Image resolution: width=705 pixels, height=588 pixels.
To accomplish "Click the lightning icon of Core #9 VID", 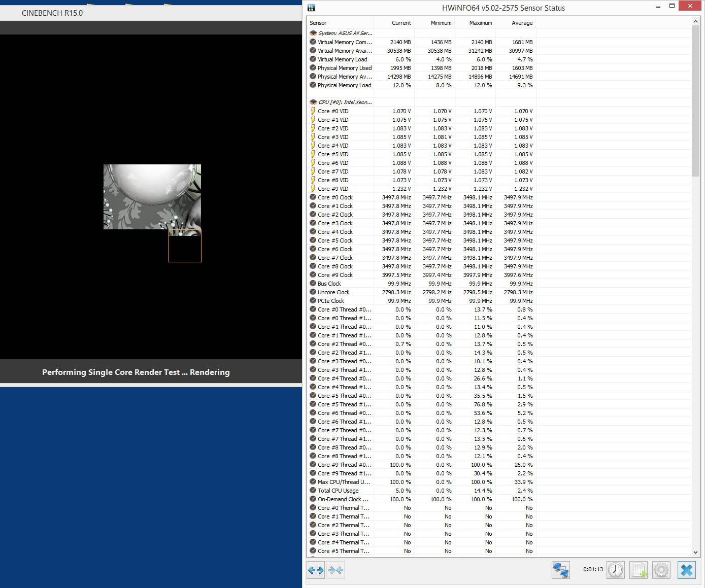I will 313,188.
